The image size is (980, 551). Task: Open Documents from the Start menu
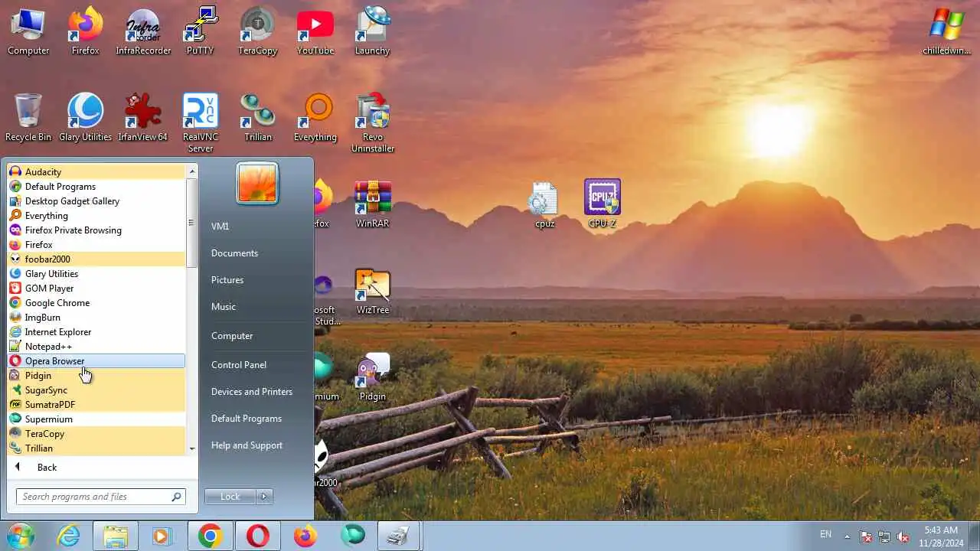(234, 253)
